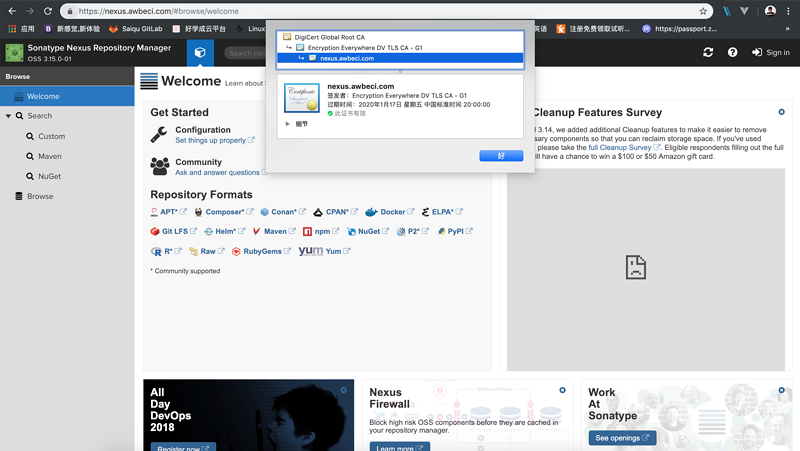The height and width of the screenshot is (451, 800).
Task: Dismiss the Cleanup Features Survey panel
Action: 781,112
